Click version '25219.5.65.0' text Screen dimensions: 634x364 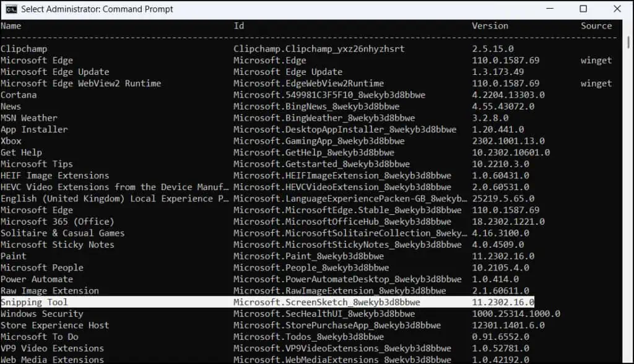(x=503, y=199)
